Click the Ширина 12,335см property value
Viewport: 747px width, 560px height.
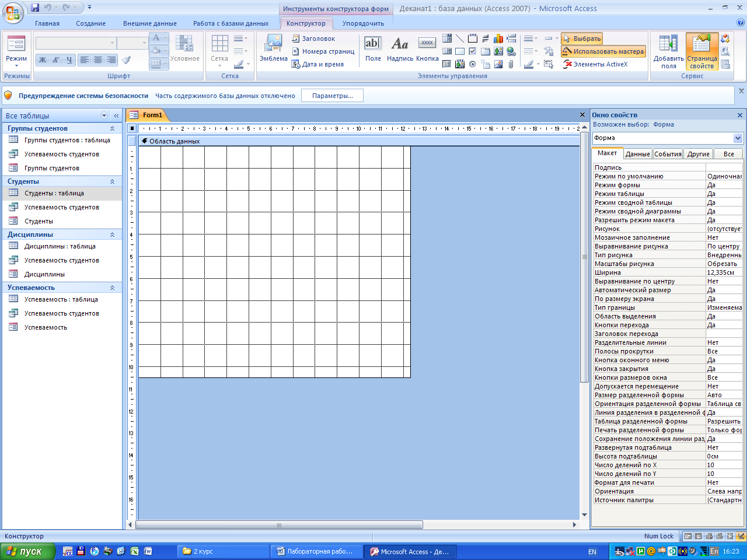[x=724, y=272]
